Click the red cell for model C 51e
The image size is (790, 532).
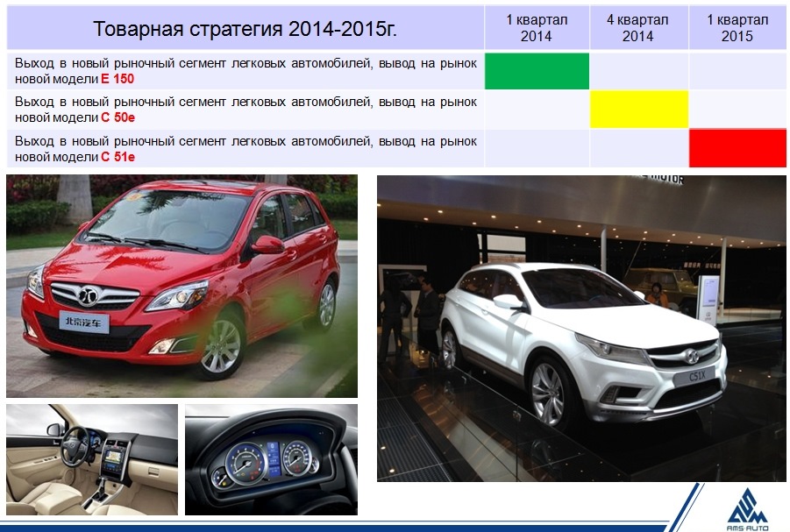pos(737,148)
